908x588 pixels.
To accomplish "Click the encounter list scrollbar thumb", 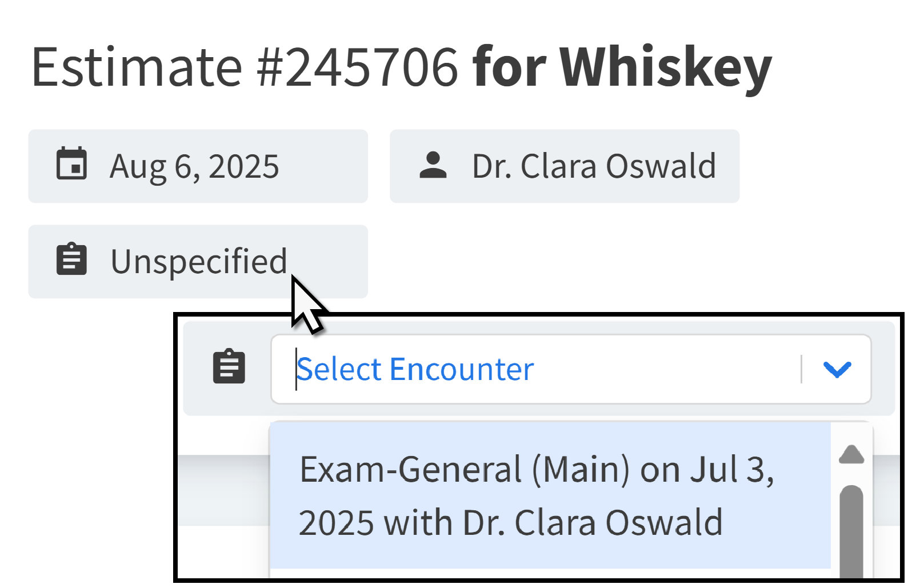I will tap(851, 531).
